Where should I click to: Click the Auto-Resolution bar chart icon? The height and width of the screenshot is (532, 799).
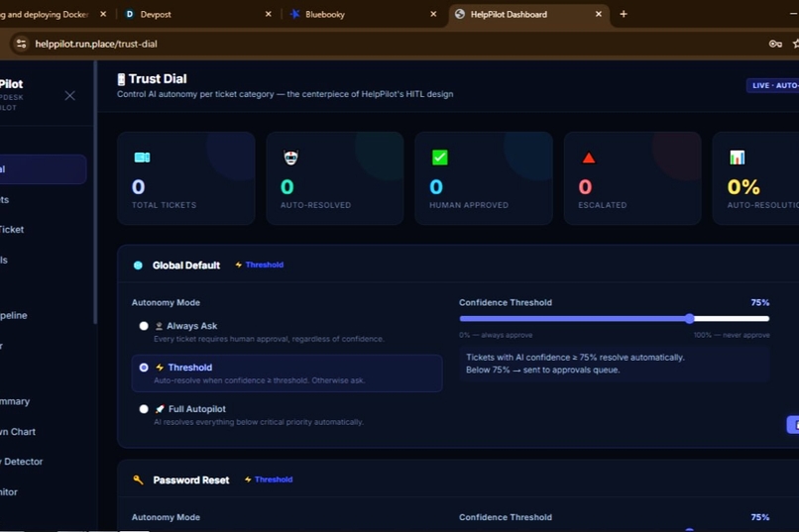pos(738,158)
